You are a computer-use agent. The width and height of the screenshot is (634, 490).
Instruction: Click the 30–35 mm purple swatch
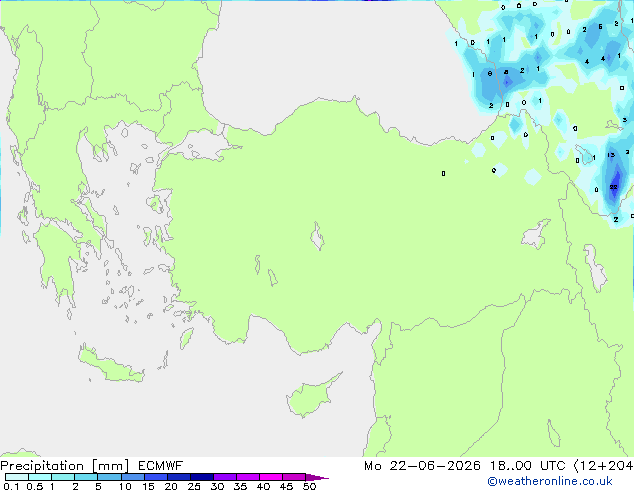pyautogui.click(x=224, y=477)
